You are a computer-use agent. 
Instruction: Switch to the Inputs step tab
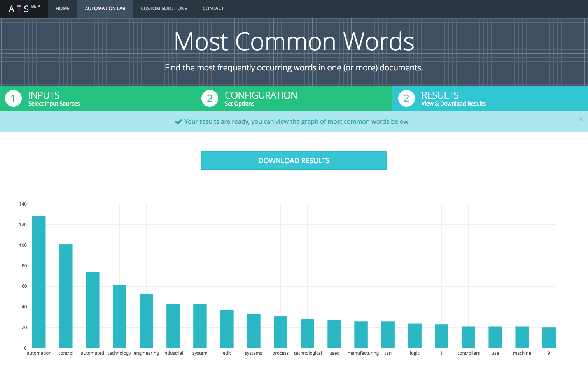pyautogui.click(x=98, y=99)
